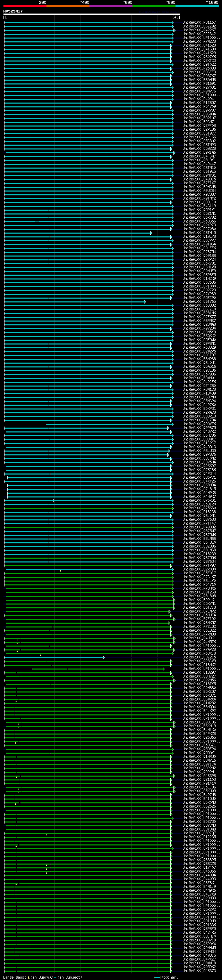The image size is (222, 980).
Task: Open the UniRef100_C6TH45 label
Action: [199, 233]
